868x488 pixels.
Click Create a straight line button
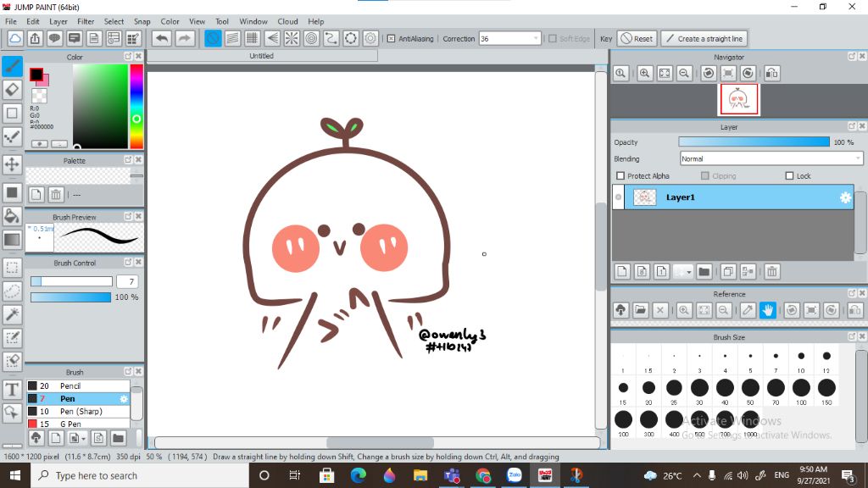[x=704, y=39]
